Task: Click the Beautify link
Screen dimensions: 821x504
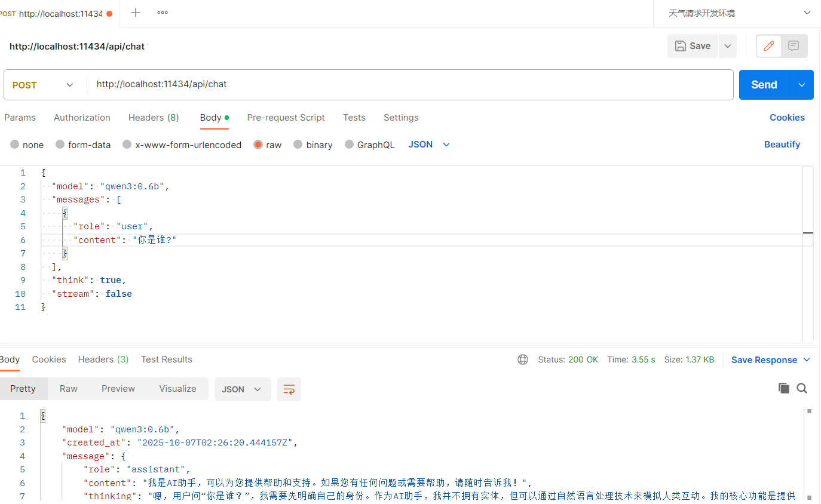Action: point(782,145)
